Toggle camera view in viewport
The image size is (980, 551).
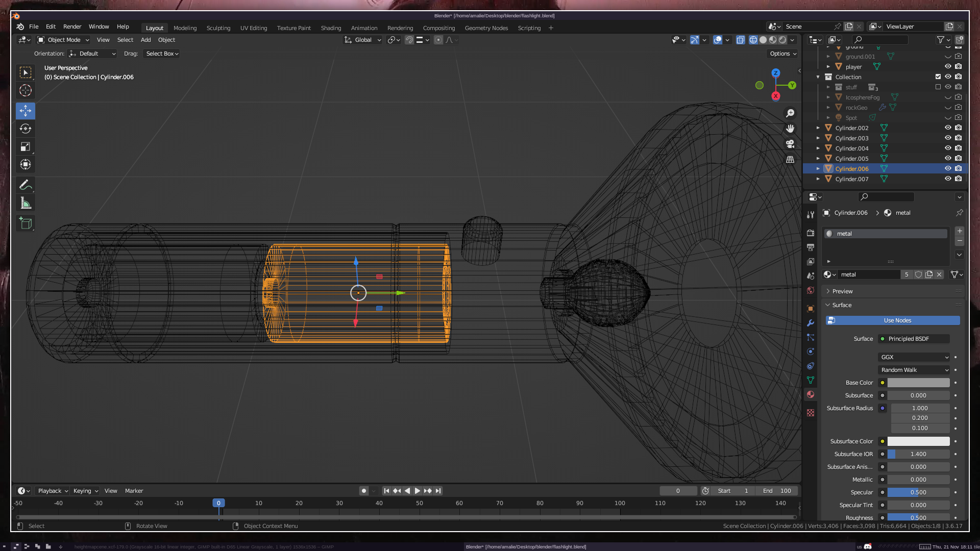tap(790, 144)
